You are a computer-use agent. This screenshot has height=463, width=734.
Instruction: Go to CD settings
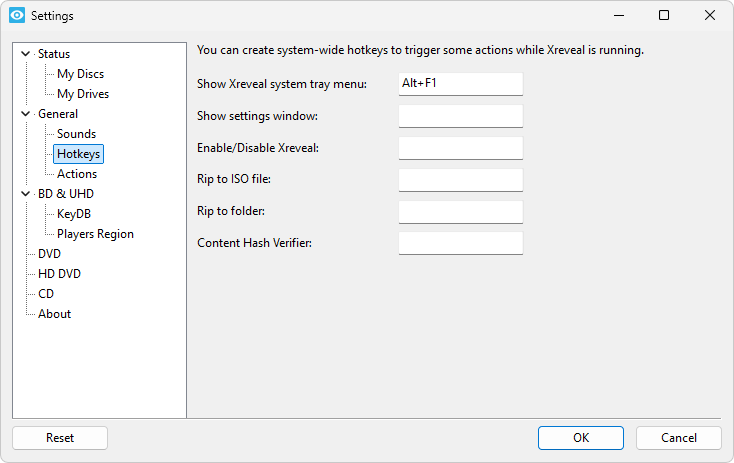tap(46, 294)
